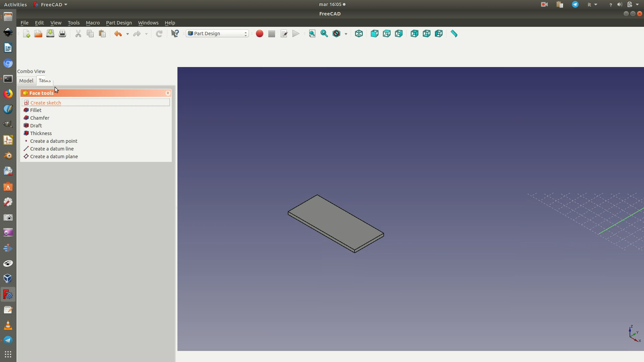Click Create a datum plane
Screen dimensions: 644x362
coord(54,157)
